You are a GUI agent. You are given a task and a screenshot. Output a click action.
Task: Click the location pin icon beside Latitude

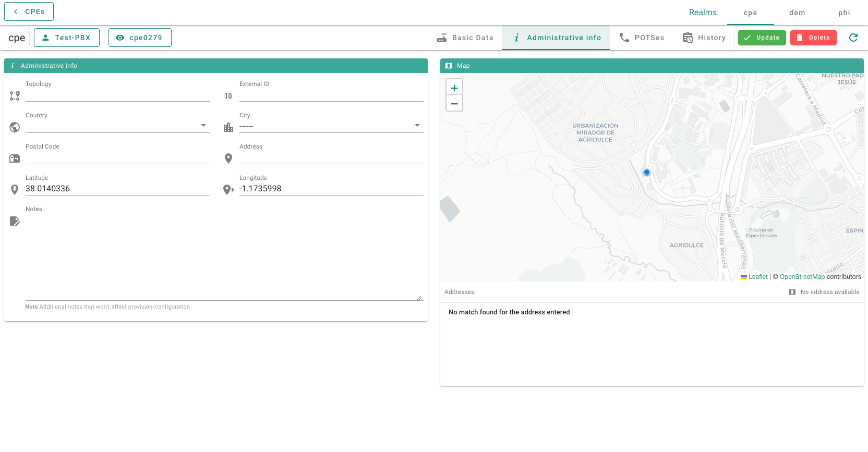tap(15, 190)
